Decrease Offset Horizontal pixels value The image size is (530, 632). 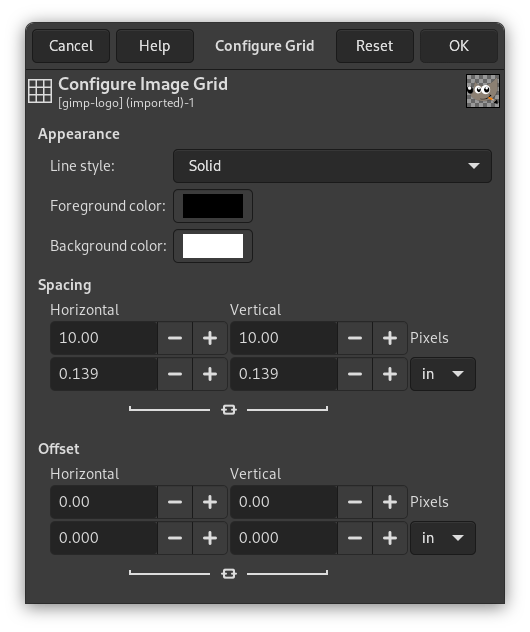tap(175, 502)
